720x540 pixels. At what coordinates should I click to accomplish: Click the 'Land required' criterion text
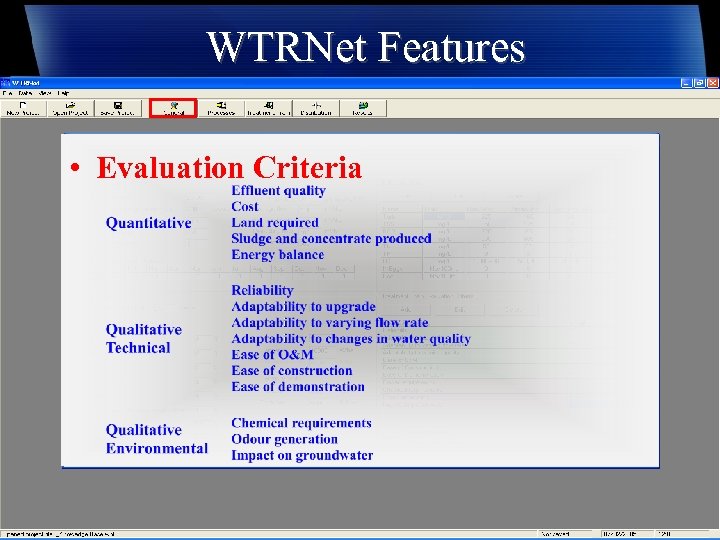tap(275, 223)
